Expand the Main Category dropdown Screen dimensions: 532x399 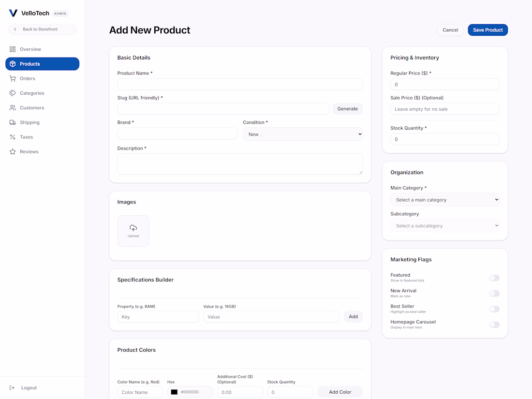pyautogui.click(x=445, y=200)
